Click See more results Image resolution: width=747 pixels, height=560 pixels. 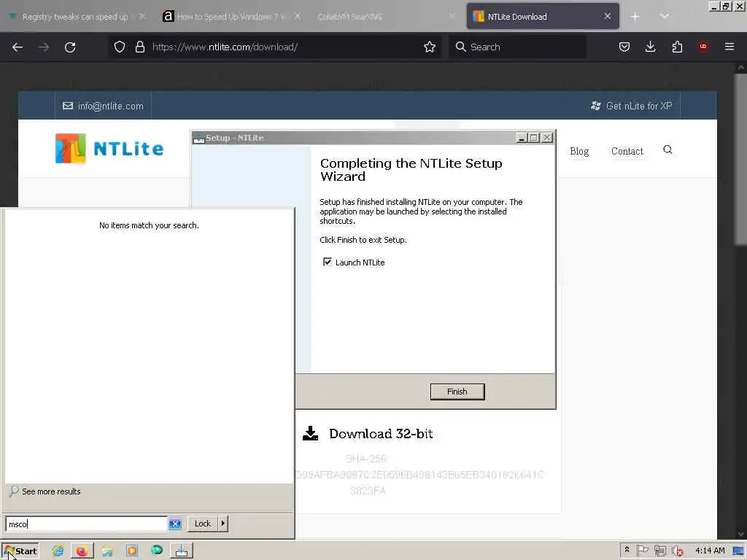pos(51,491)
